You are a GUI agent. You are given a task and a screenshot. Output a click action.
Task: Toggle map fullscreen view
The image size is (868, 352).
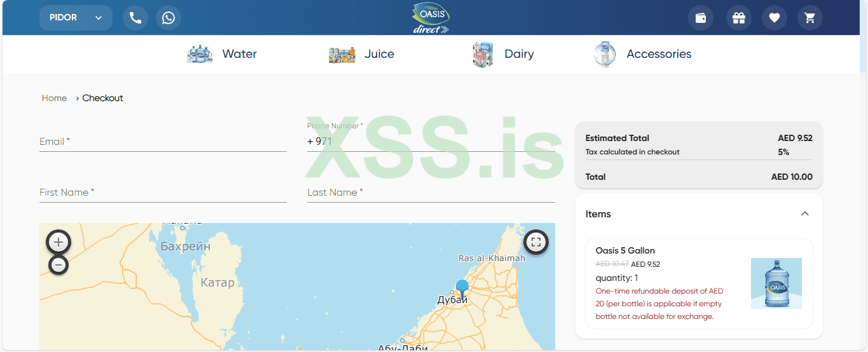(536, 241)
